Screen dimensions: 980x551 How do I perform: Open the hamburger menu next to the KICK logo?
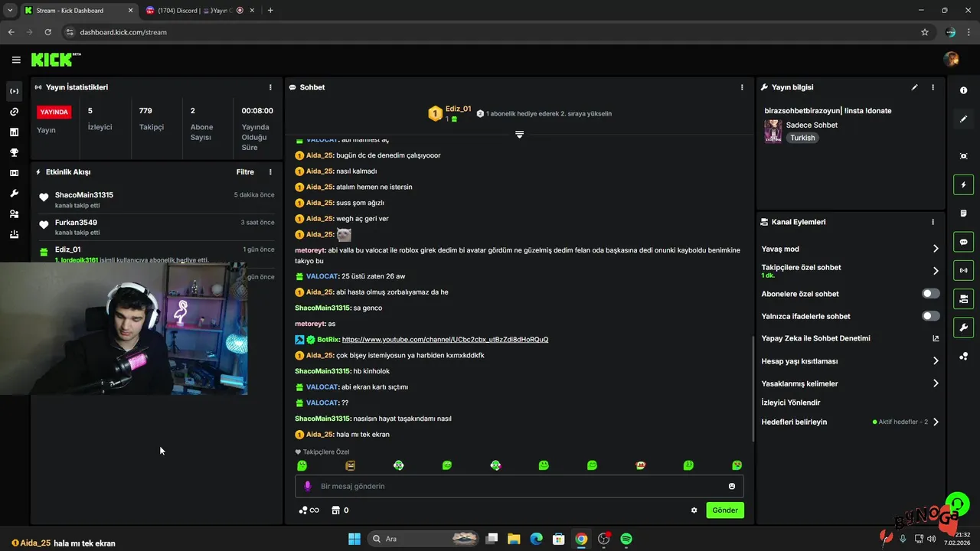point(16,60)
